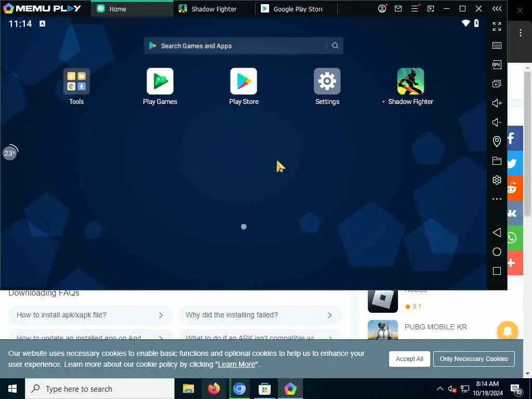Image resolution: width=532 pixels, height=399 pixels.
Task: Increase emulator volume
Action: click(x=497, y=103)
